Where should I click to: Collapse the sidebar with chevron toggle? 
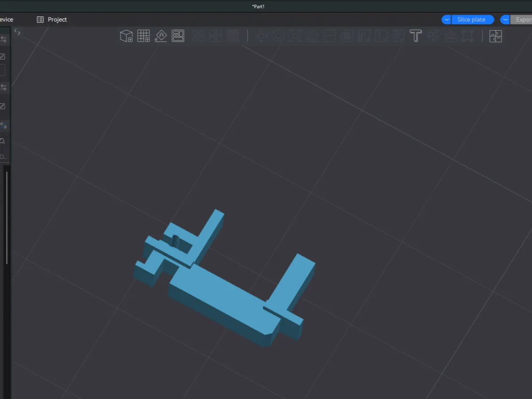(17, 31)
